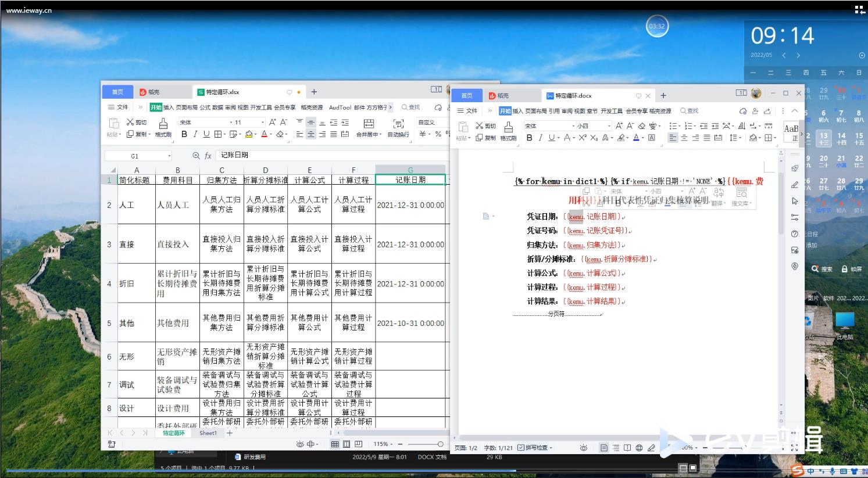Toggle auto wrap text in the spreadsheet

(x=398, y=127)
